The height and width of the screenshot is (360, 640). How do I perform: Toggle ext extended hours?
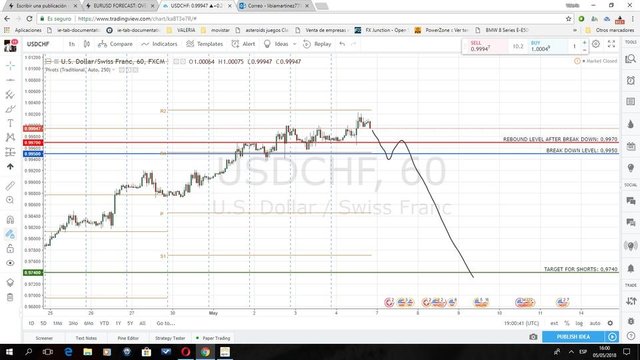554,323
